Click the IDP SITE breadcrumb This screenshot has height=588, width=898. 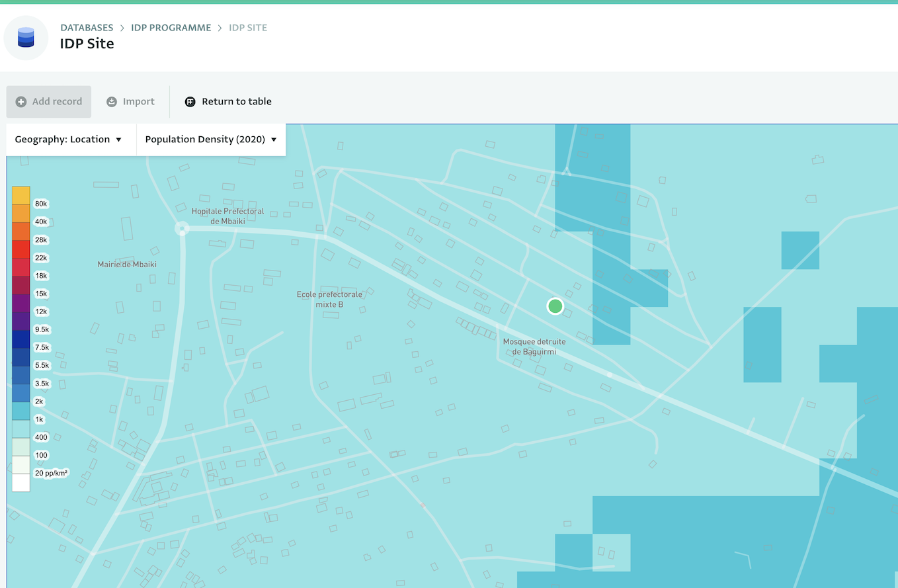tap(248, 28)
